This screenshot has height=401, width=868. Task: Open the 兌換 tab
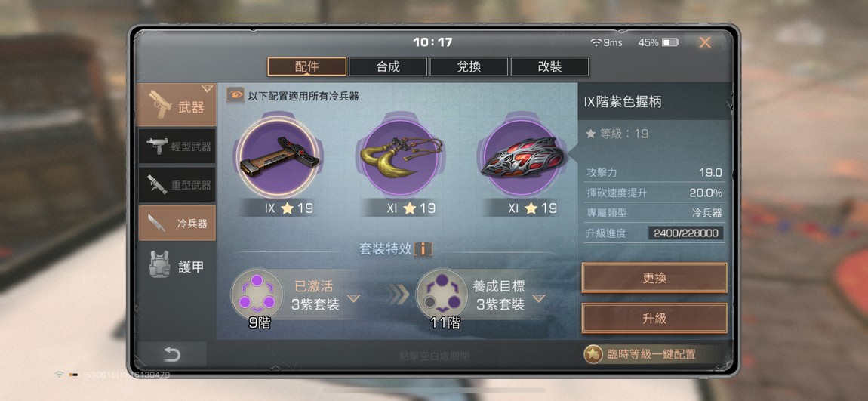(x=469, y=67)
